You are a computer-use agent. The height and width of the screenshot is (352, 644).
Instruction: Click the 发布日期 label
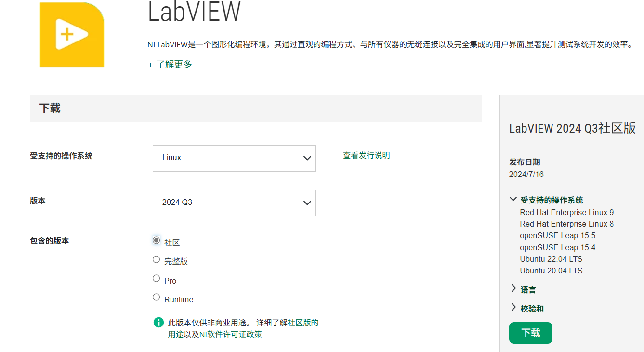(525, 162)
